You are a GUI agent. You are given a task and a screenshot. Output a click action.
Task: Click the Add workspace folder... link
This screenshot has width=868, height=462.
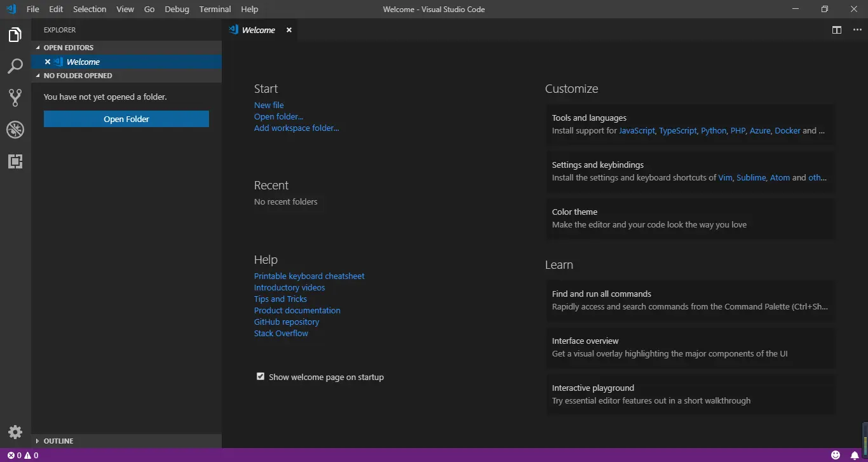point(297,128)
